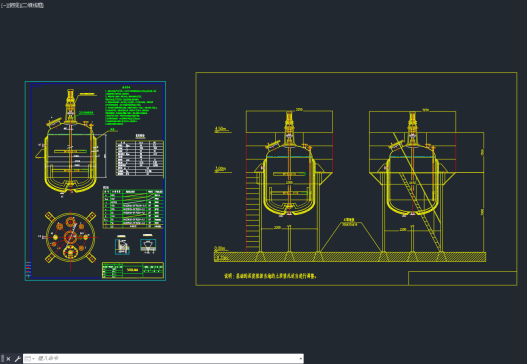Viewport: 527px width, 364px height.
Task: Select the vertical ladder beside left platform
Action: point(252,212)
